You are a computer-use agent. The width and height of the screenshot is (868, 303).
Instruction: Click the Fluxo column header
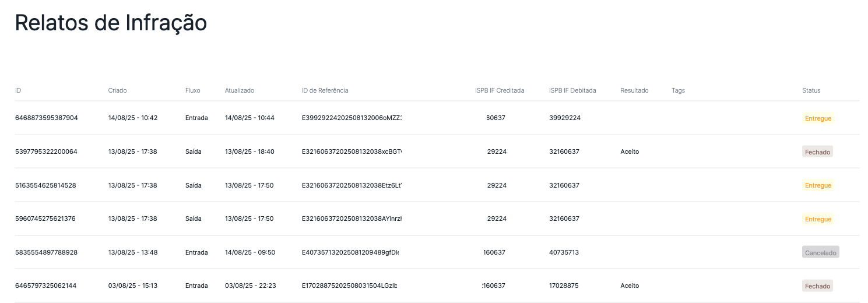click(x=193, y=90)
